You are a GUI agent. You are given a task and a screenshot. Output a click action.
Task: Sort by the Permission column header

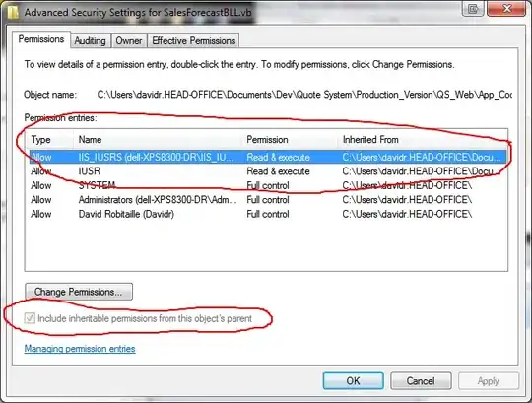(290, 139)
